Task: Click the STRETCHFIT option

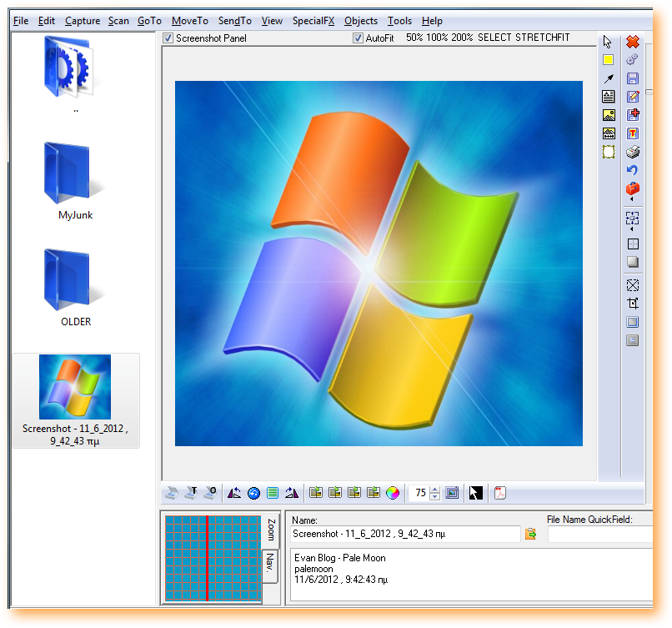Action: pyautogui.click(x=543, y=38)
